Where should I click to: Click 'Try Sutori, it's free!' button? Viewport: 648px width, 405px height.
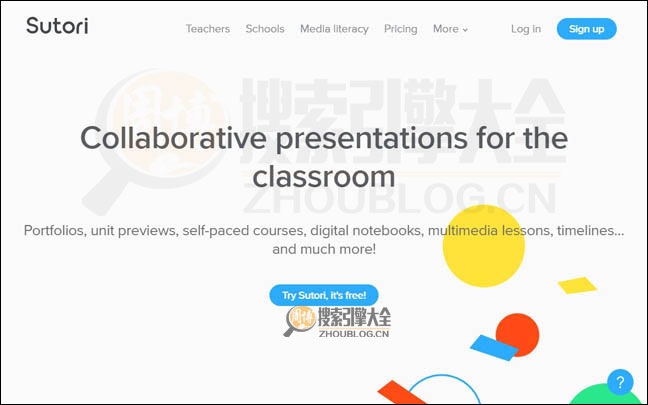click(324, 295)
